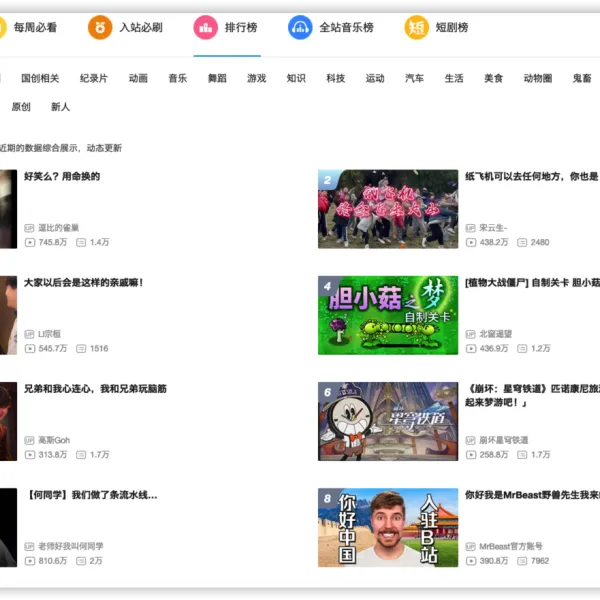The image size is (600, 600).
Task: Select the 国创相关 category
Action: point(40,78)
